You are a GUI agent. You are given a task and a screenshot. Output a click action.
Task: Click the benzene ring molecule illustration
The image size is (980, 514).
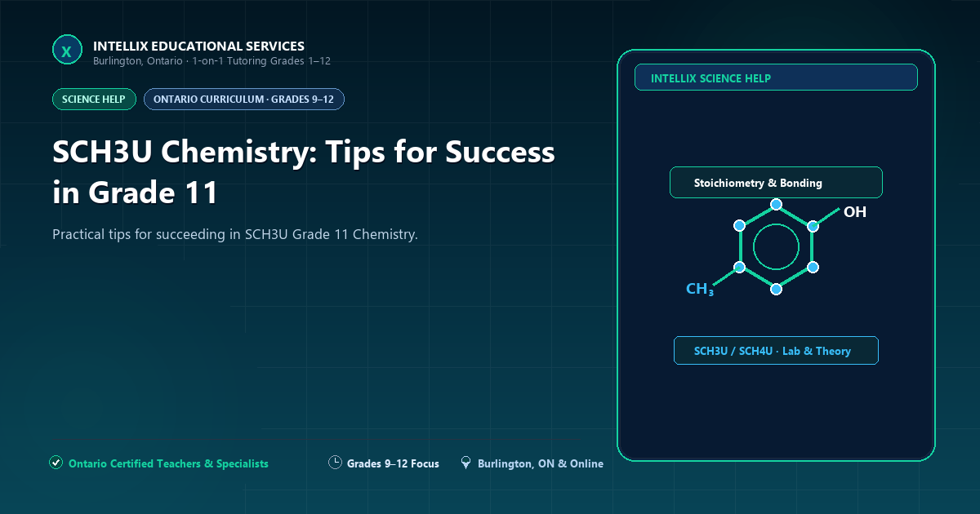pos(776,246)
